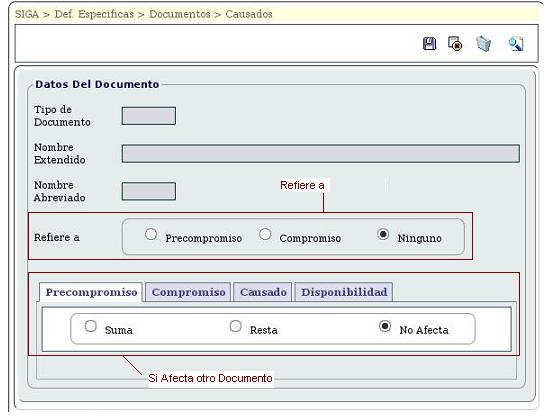Click the Documentos breadcrumb link
The image size is (544, 416).
click(180, 14)
